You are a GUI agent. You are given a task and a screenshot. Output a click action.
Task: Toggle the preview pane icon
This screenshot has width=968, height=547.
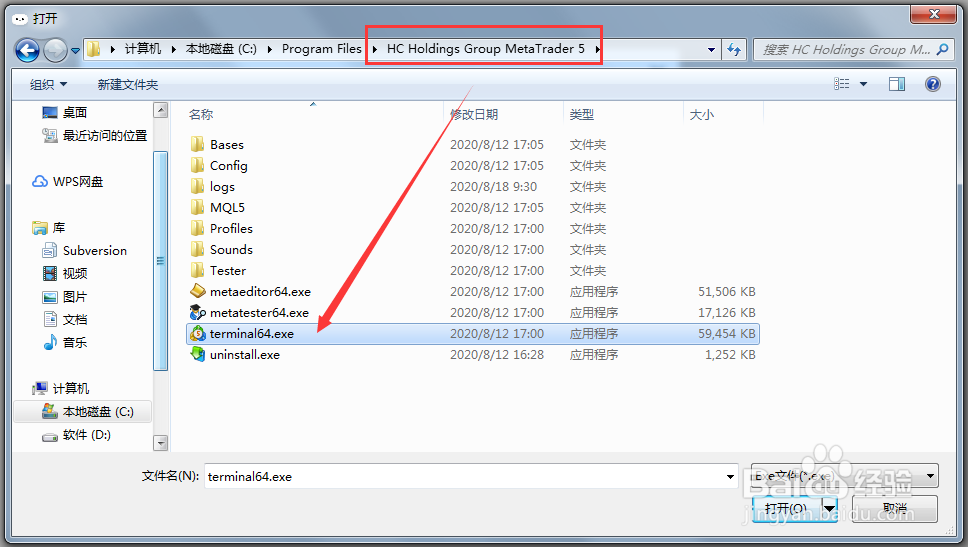tap(897, 84)
